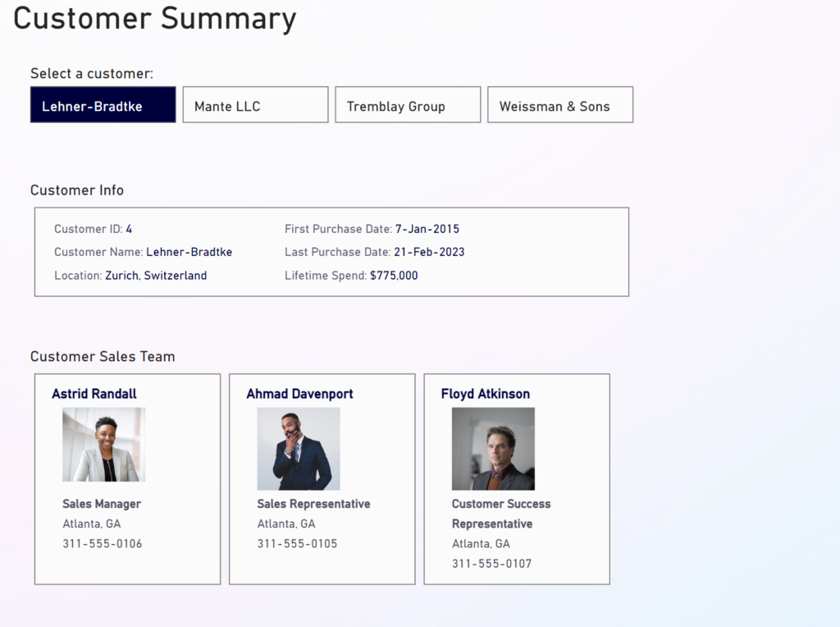Click phone number 311-555-0106
Viewport: 840px width, 627px height.
coord(103,543)
